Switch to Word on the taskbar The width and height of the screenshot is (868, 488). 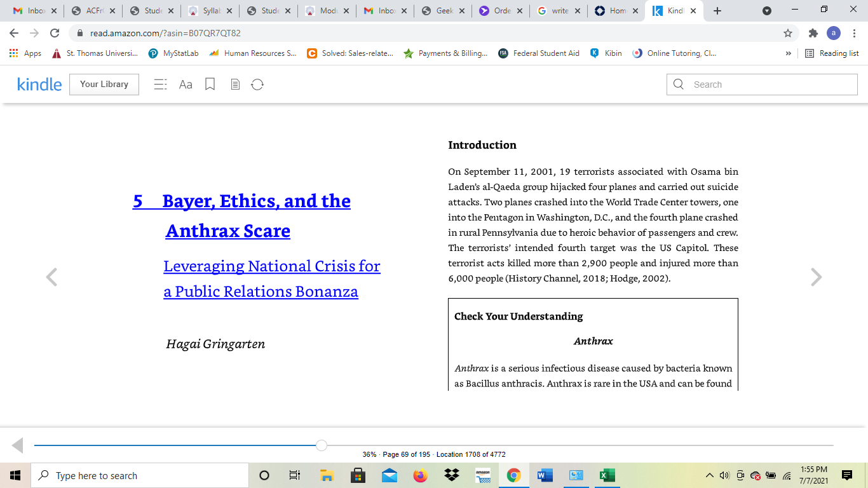pos(545,475)
